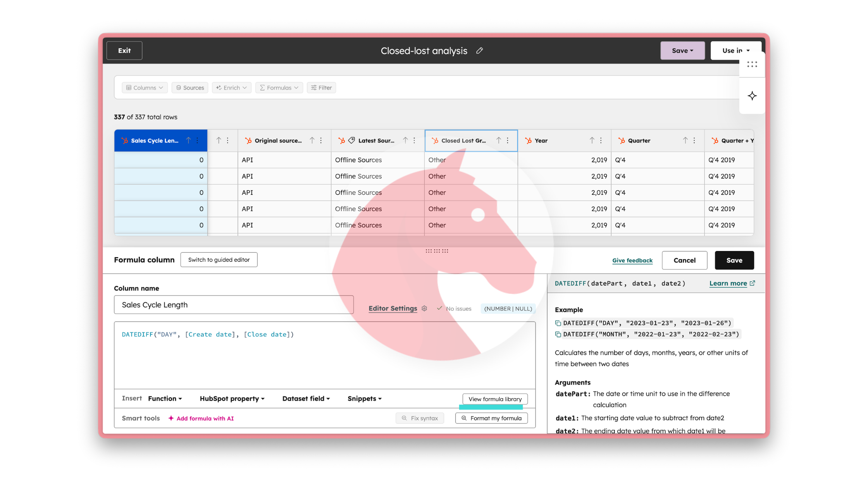Viewport: 868px width, 488px height.
Task: Sort the Year column with the arrow icon
Action: [592, 141]
